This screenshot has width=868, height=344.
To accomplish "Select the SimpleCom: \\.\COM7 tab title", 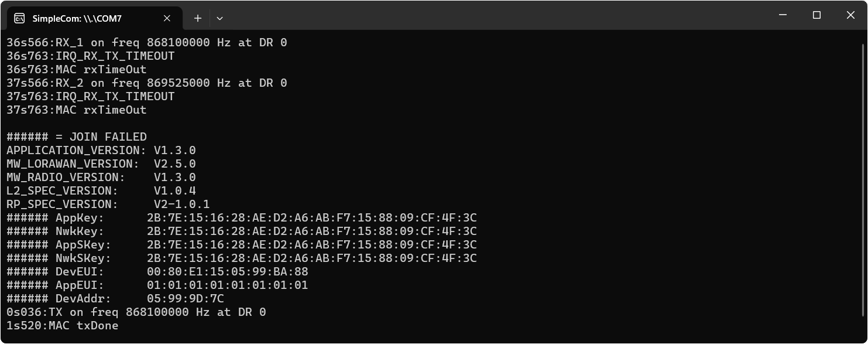I will pyautogui.click(x=77, y=18).
